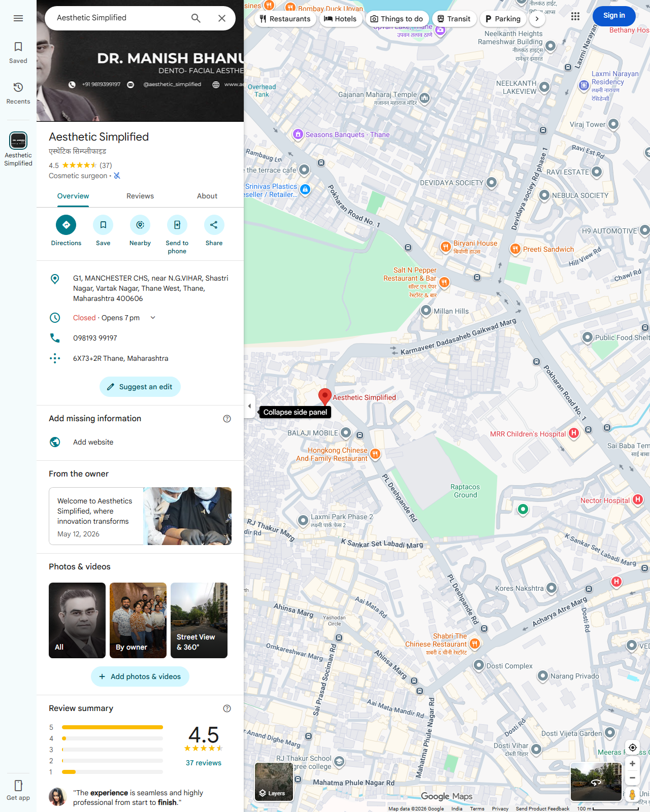Get Directions to Aesthetic Simplified

click(66, 231)
